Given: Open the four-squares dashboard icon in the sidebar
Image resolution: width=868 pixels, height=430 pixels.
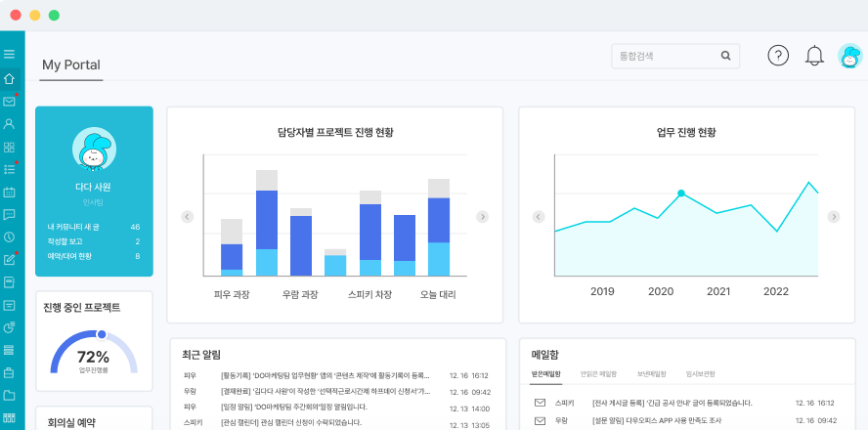Looking at the screenshot, I should [9, 148].
